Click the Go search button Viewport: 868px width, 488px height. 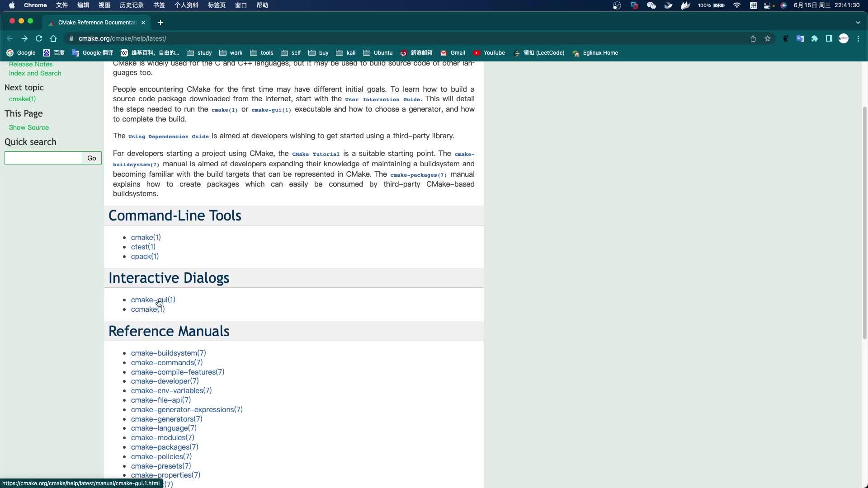tap(92, 158)
